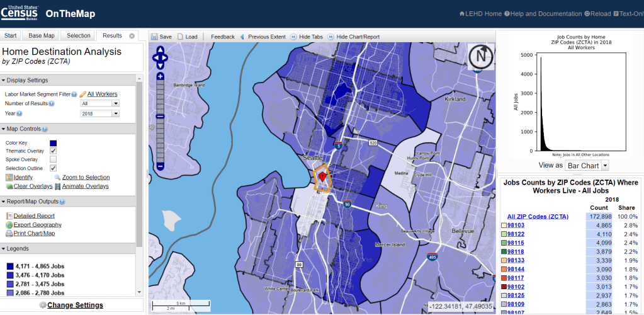Close the Results tab with X icon
644x315 pixels.
pyautogui.click(x=132, y=36)
